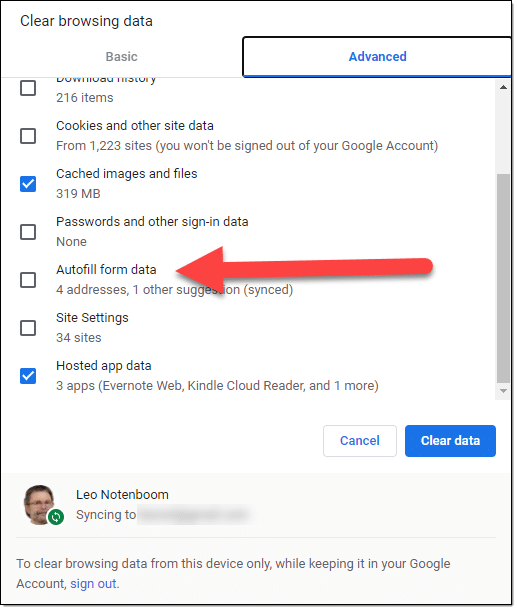Uncheck Cached images and files
517x610 pixels.
pyautogui.click(x=28, y=184)
